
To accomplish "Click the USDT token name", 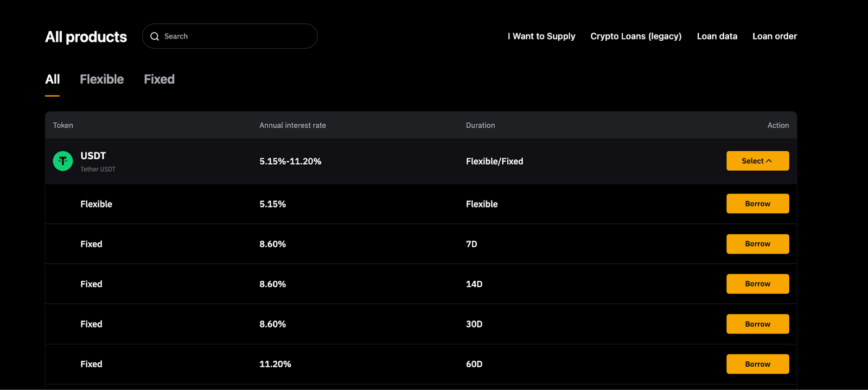I will point(93,156).
